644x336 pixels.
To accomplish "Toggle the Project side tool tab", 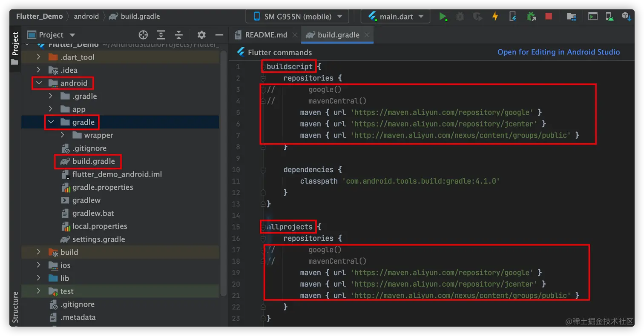I will click(15, 48).
